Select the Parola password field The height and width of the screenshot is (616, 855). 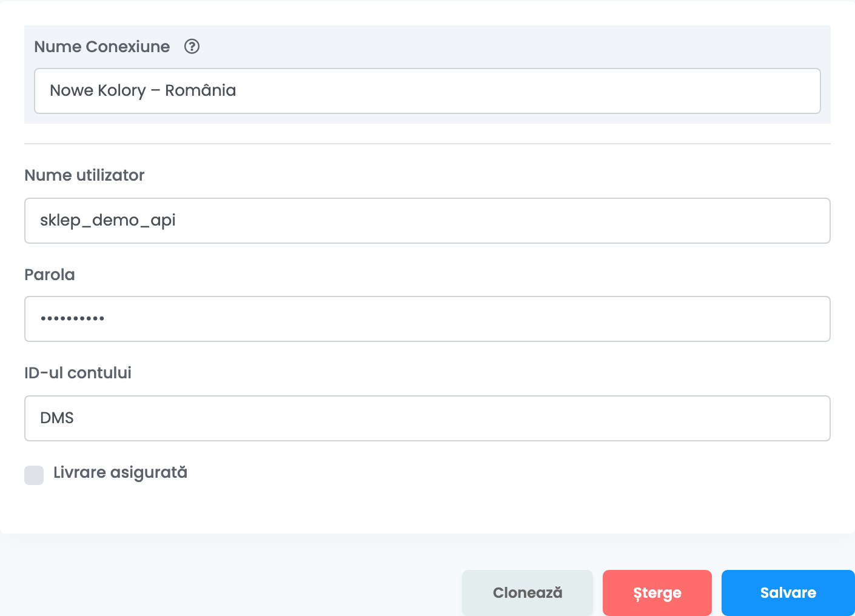coord(428,319)
